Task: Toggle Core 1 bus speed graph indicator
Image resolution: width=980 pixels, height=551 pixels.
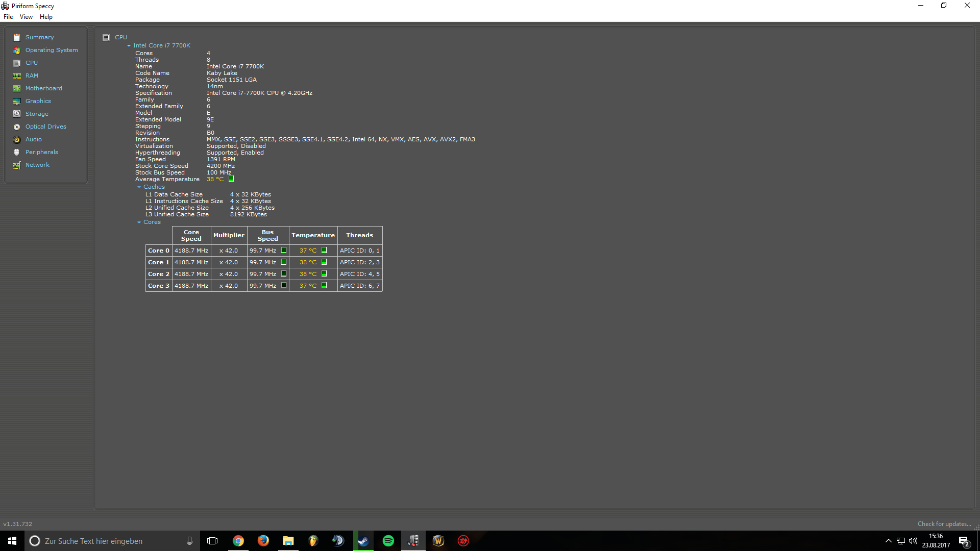Action: tap(284, 262)
